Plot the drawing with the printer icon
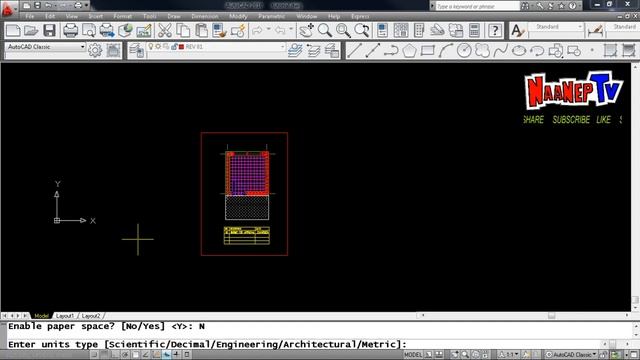 (x=70, y=31)
